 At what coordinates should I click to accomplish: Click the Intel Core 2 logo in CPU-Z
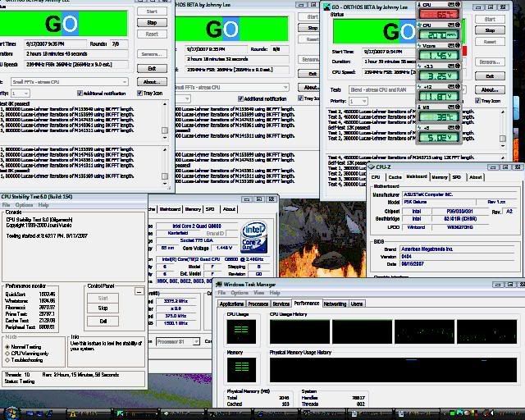253,237
